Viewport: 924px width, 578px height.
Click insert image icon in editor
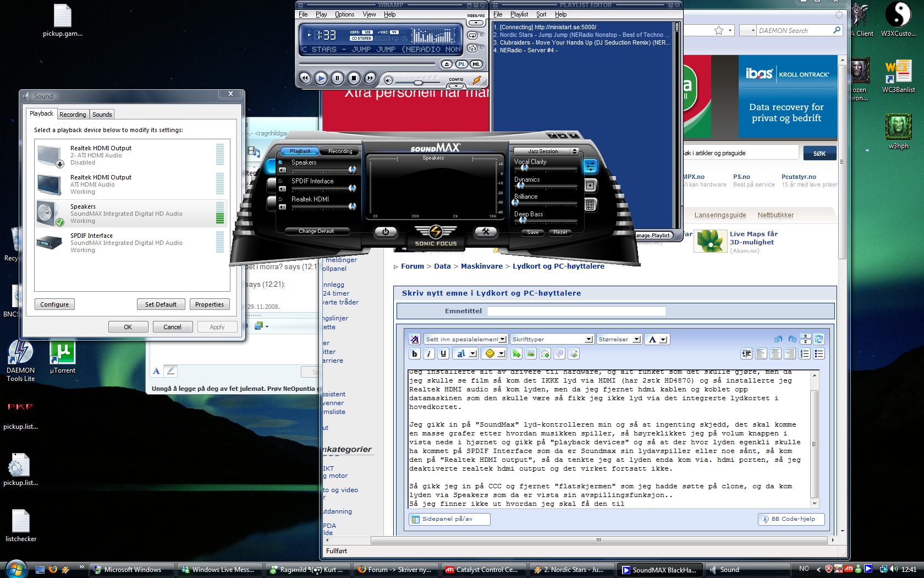[x=531, y=354]
